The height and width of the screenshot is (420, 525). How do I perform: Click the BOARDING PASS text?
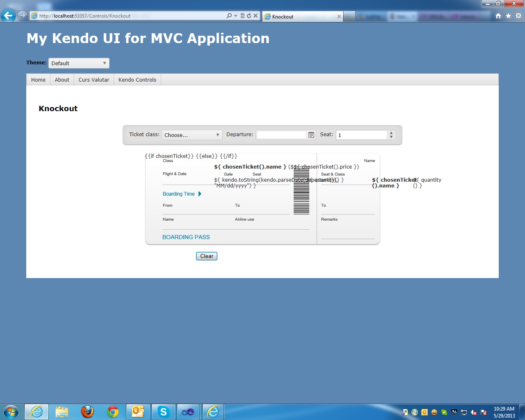point(186,237)
